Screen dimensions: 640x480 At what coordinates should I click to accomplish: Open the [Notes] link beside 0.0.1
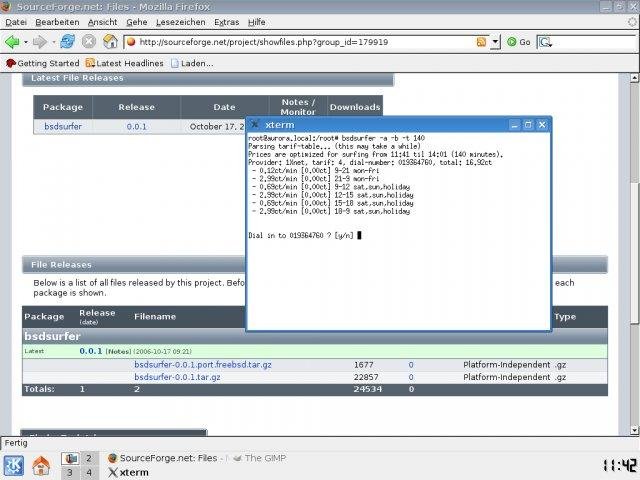click(x=118, y=351)
